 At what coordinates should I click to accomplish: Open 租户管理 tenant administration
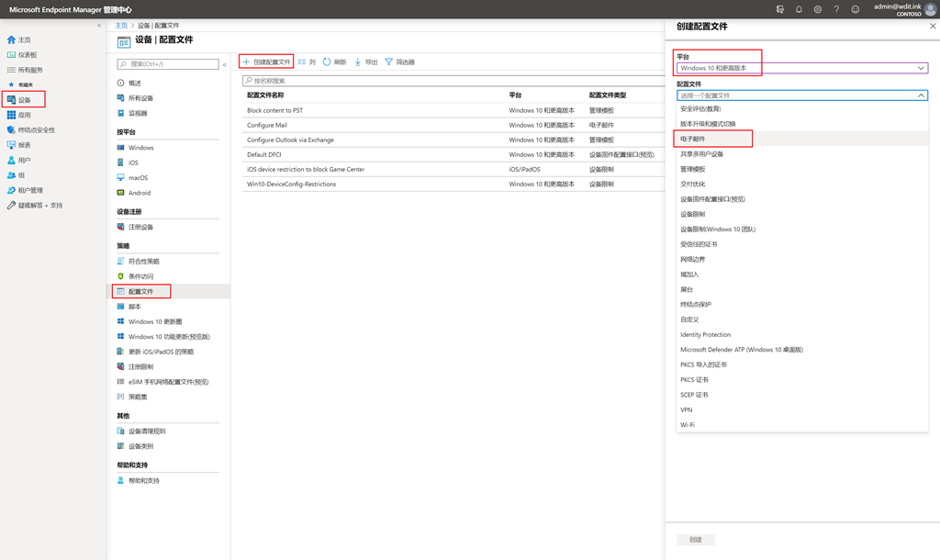(x=30, y=190)
